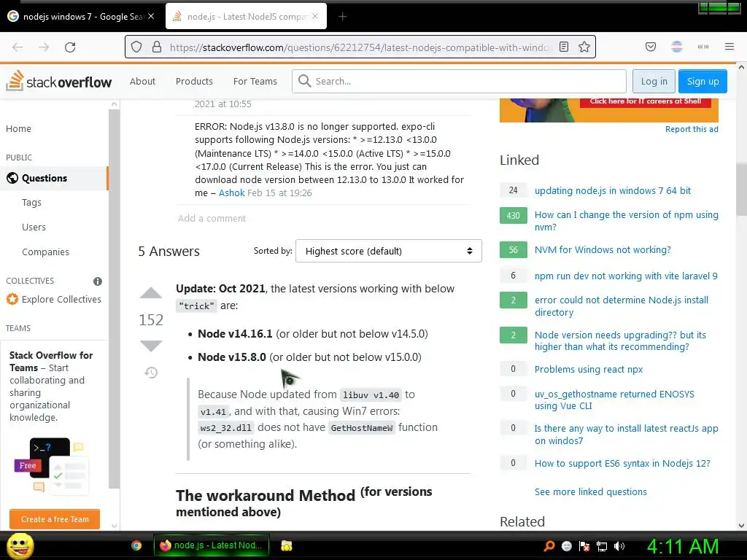
Task: Click the volume speaker tray icon
Action: (619, 545)
